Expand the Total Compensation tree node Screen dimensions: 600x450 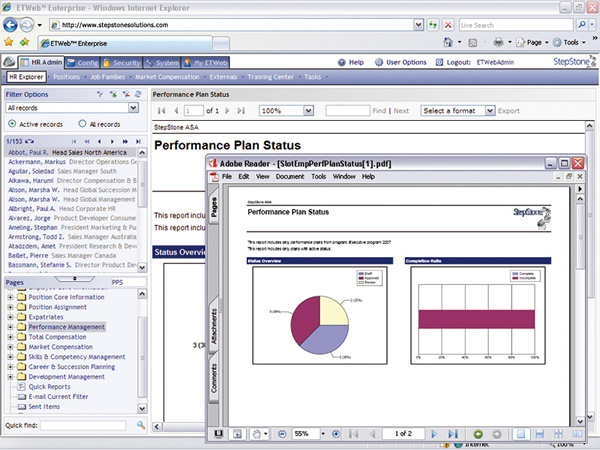[9, 336]
